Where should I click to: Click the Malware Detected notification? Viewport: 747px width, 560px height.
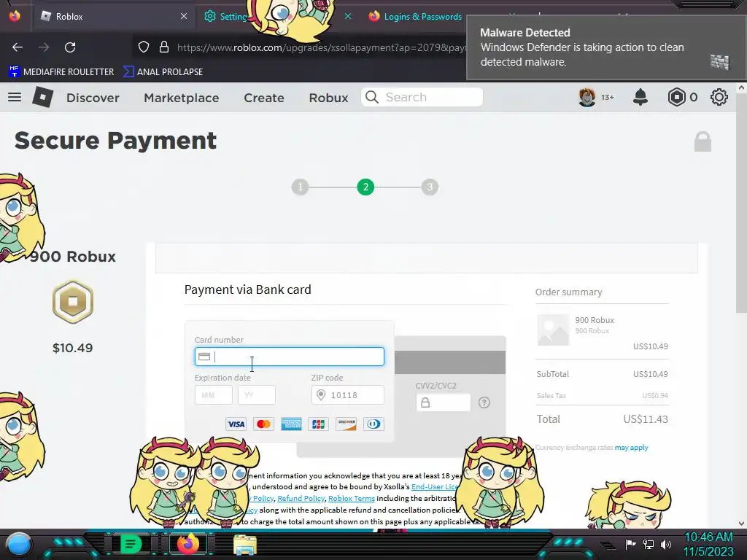[606, 47]
